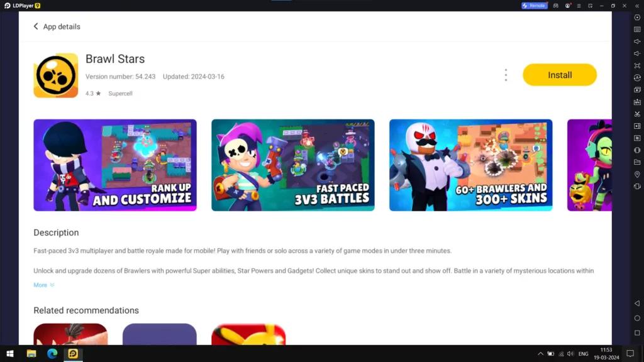Click Android recent apps square button

point(637,333)
